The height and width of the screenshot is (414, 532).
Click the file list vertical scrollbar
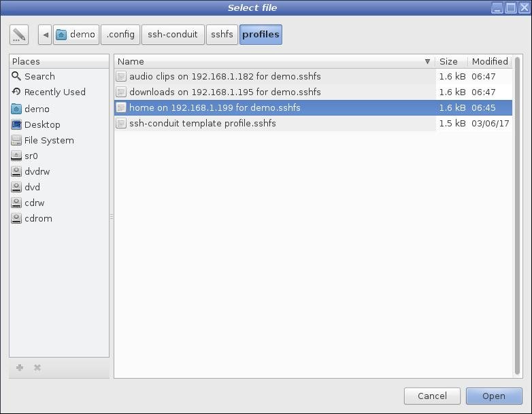pos(518,216)
